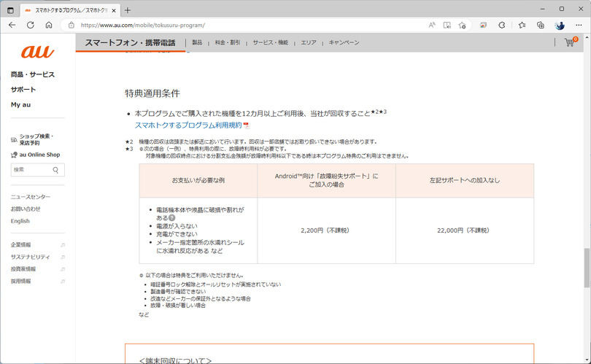This screenshot has width=591, height=364.
Task: Open エリア menu
Action: pyautogui.click(x=309, y=42)
